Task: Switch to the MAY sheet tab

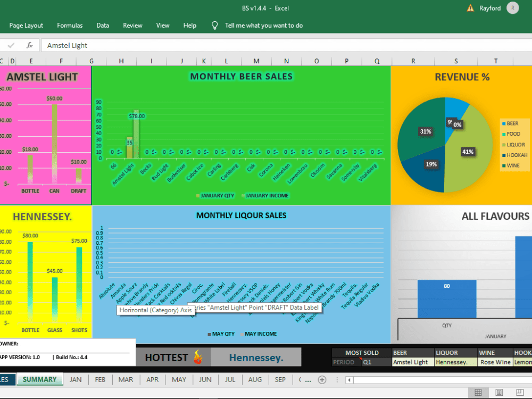Action: [x=179, y=379]
